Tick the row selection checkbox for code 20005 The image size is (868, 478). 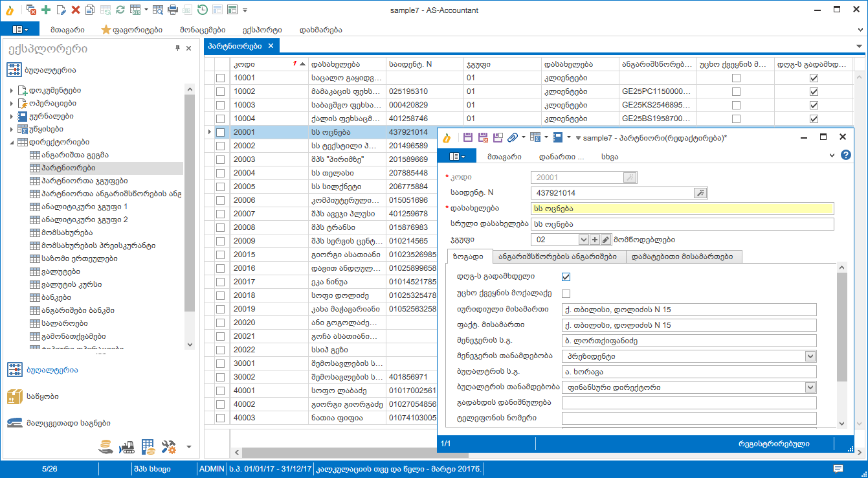tap(221, 187)
